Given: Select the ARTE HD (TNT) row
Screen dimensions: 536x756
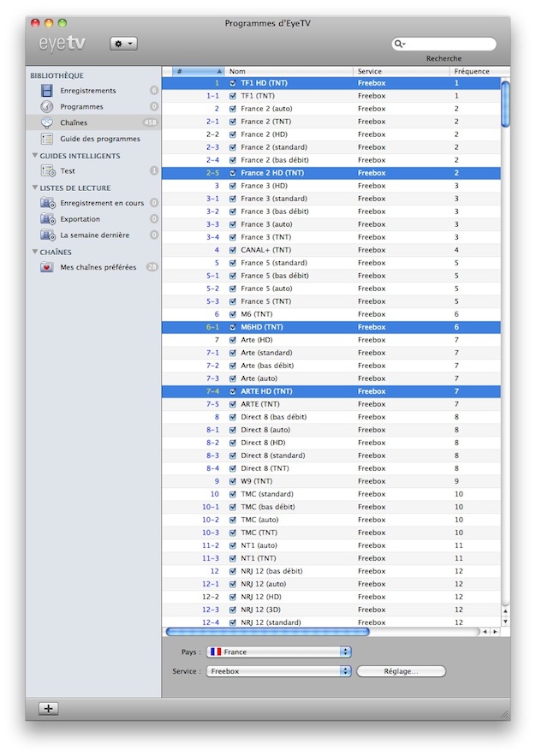Looking at the screenshot, I should pyautogui.click(x=331, y=391).
